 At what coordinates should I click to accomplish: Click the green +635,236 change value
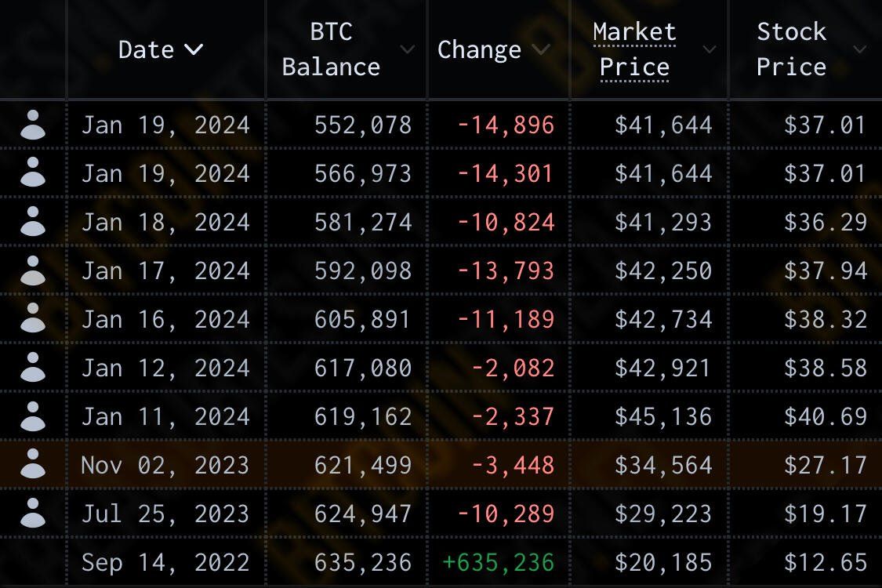tap(499, 562)
